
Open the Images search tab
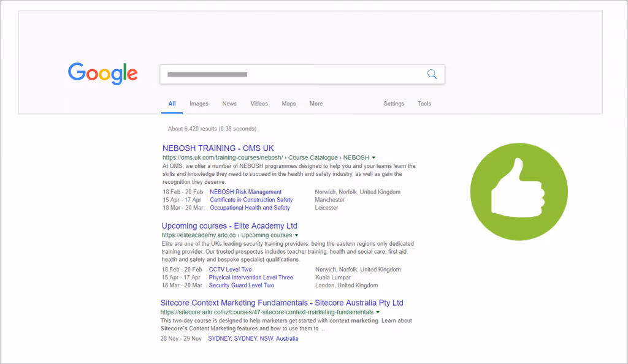coord(199,104)
